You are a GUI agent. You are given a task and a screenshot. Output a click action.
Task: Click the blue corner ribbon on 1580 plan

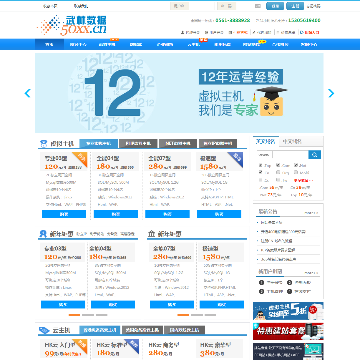tap(237, 158)
